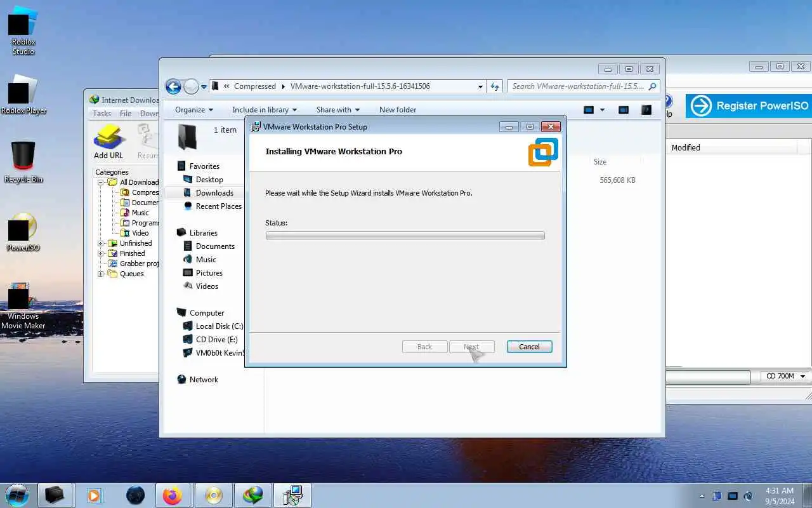Click Explorer Forward navigation arrow
Viewport: 812px width, 508px height.
tap(191, 86)
